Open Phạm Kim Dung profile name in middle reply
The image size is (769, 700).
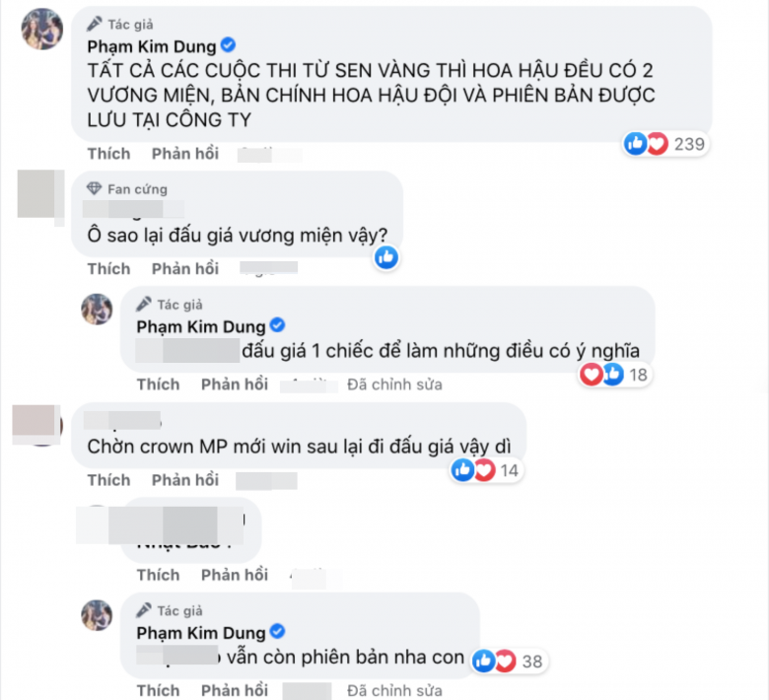click(200, 326)
